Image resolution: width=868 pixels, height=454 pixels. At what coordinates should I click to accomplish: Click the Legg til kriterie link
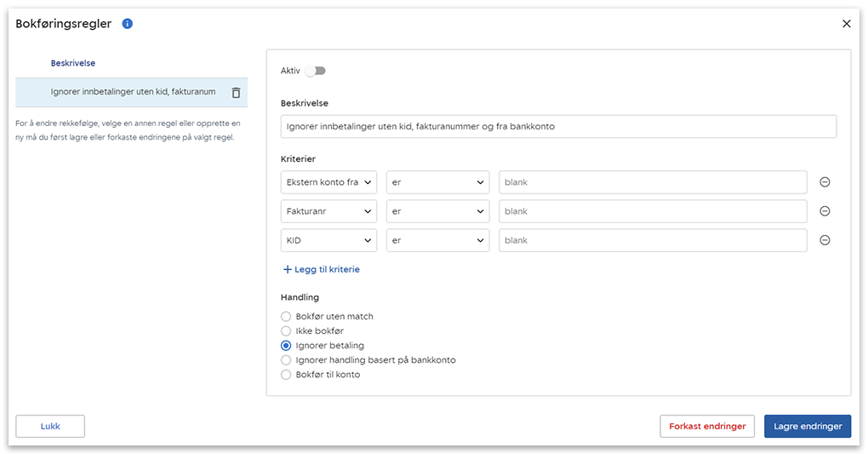(321, 269)
